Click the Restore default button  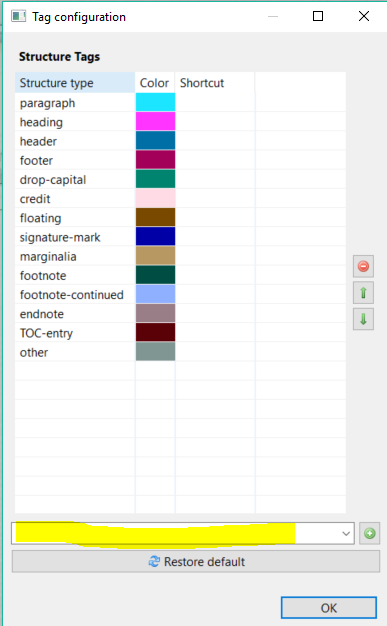[x=196, y=562]
